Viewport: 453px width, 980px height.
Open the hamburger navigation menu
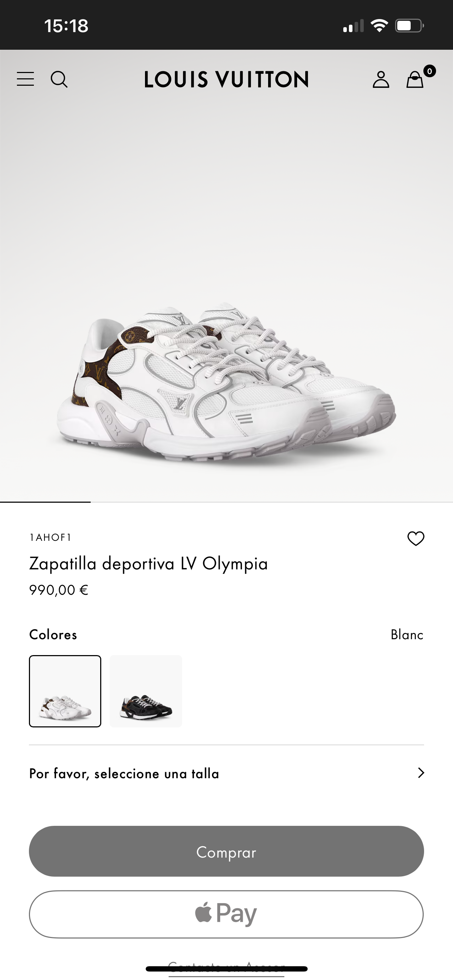point(25,79)
